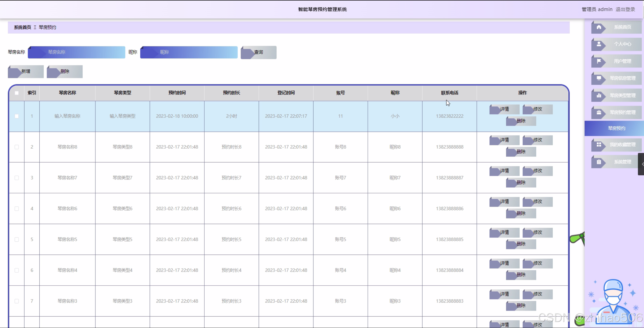Click 系统首页 in the breadcrumb
The width and height of the screenshot is (644, 328).
23,27
